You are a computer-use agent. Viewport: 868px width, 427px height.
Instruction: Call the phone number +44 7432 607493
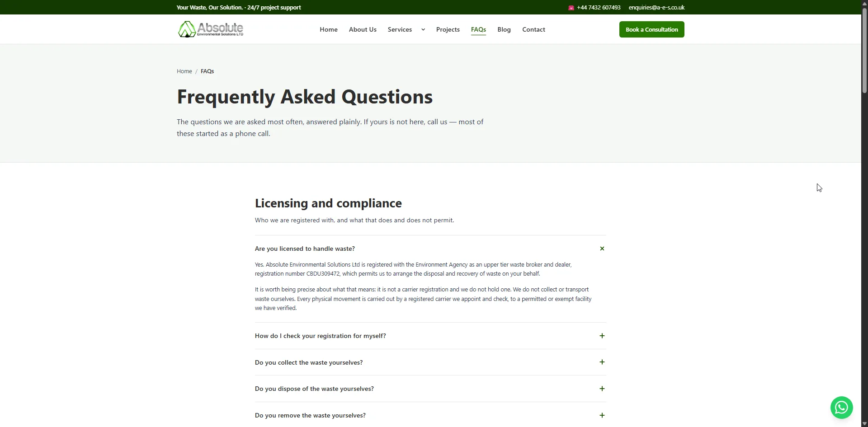tap(599, 7)
